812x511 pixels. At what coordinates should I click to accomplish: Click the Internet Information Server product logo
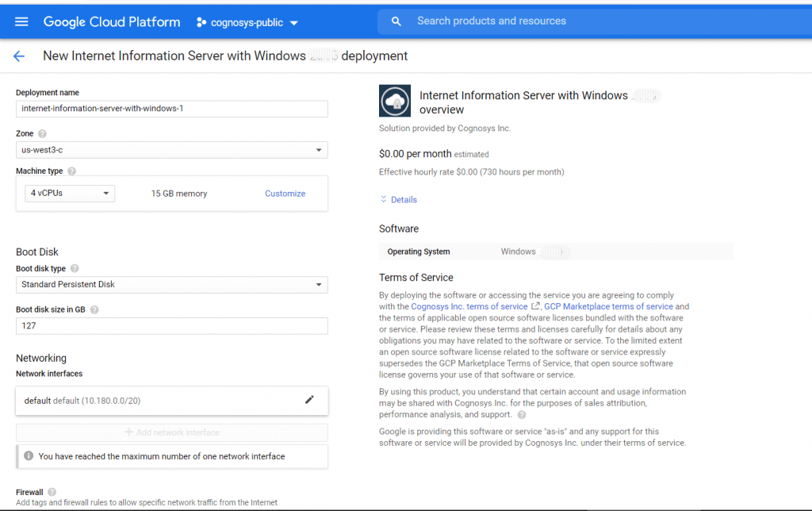394,101
